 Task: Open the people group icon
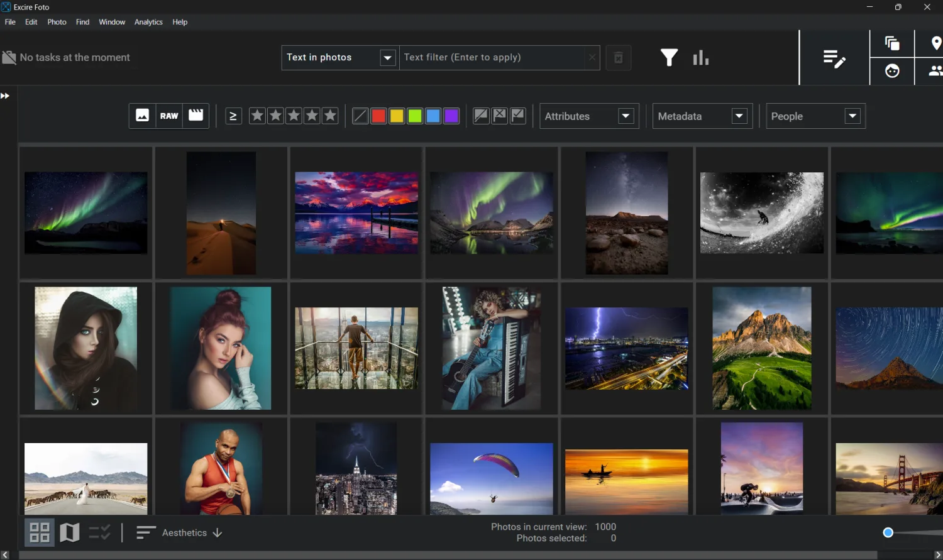pos(935,71)
